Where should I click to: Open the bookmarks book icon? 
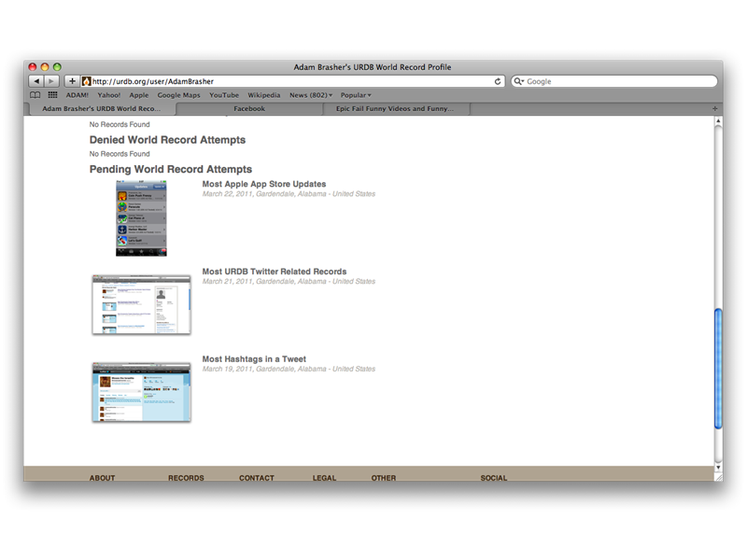35,95
